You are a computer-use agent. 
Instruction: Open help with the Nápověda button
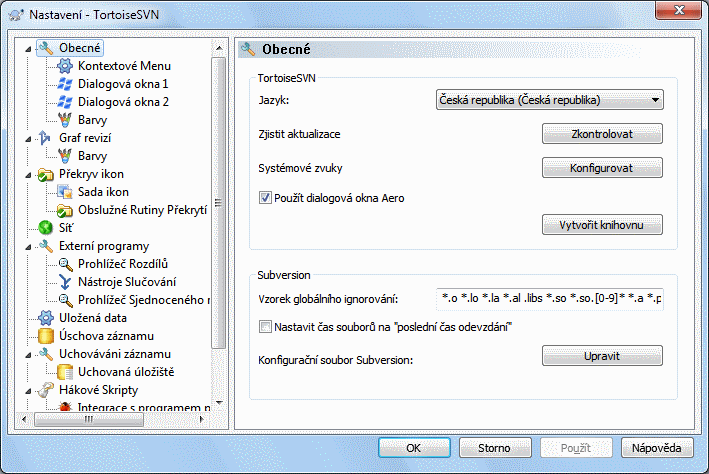(x=657, y=448)
